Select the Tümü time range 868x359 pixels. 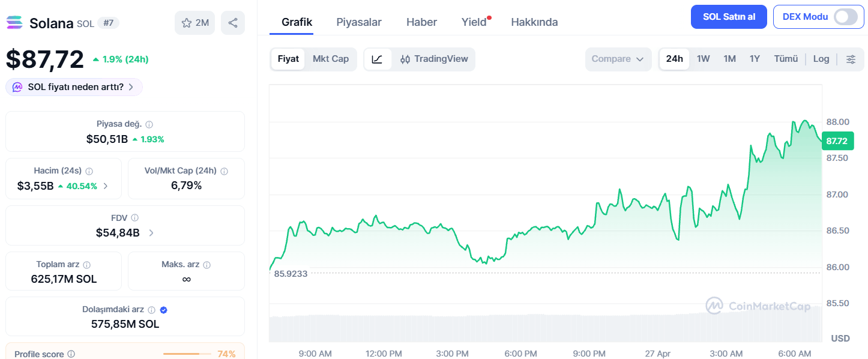786,59
